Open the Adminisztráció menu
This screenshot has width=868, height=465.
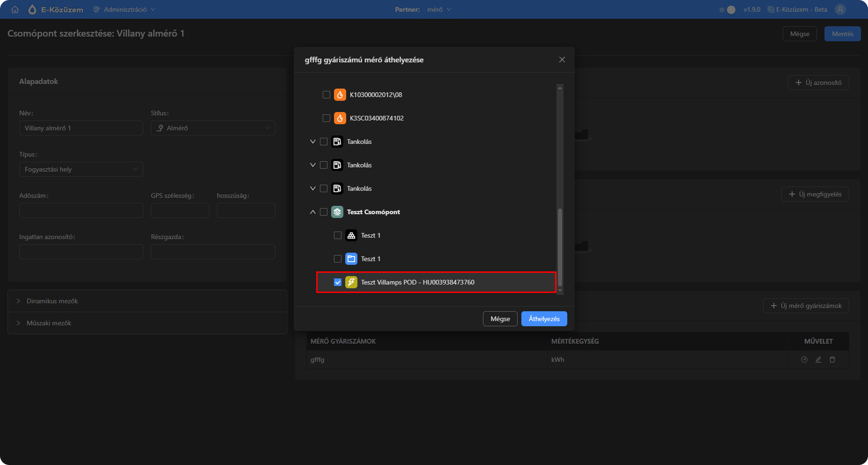click(x=125, y=9)
